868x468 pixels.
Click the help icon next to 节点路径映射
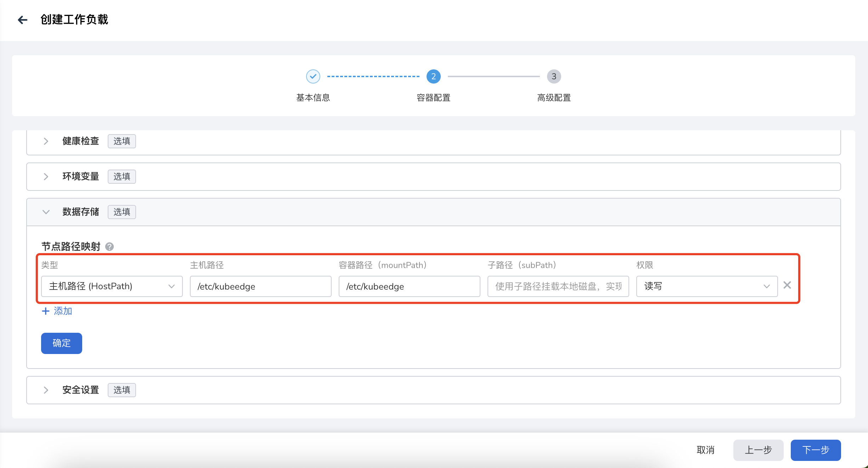pos(110,247)
